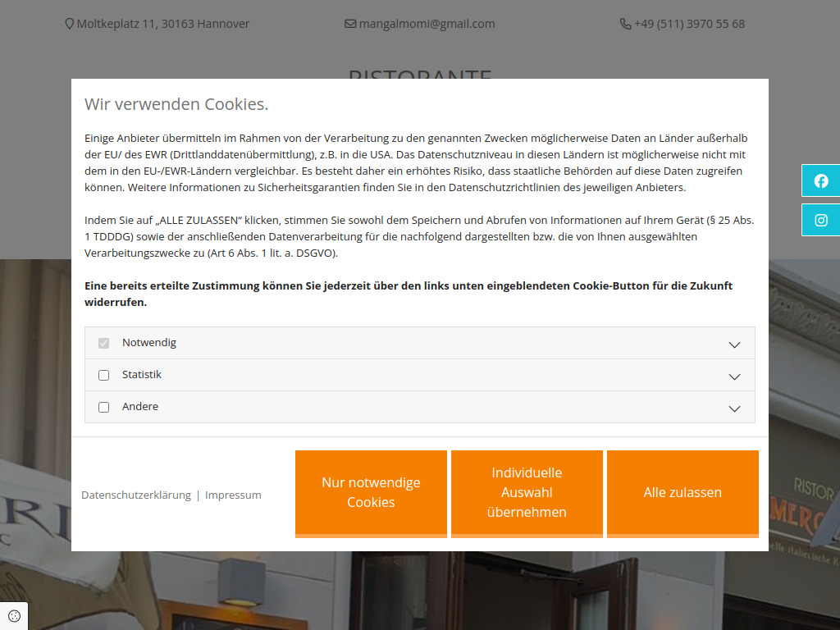Open the Datenschutzerklärung page
The image size is (840, 630).
(x=136, y=495)
